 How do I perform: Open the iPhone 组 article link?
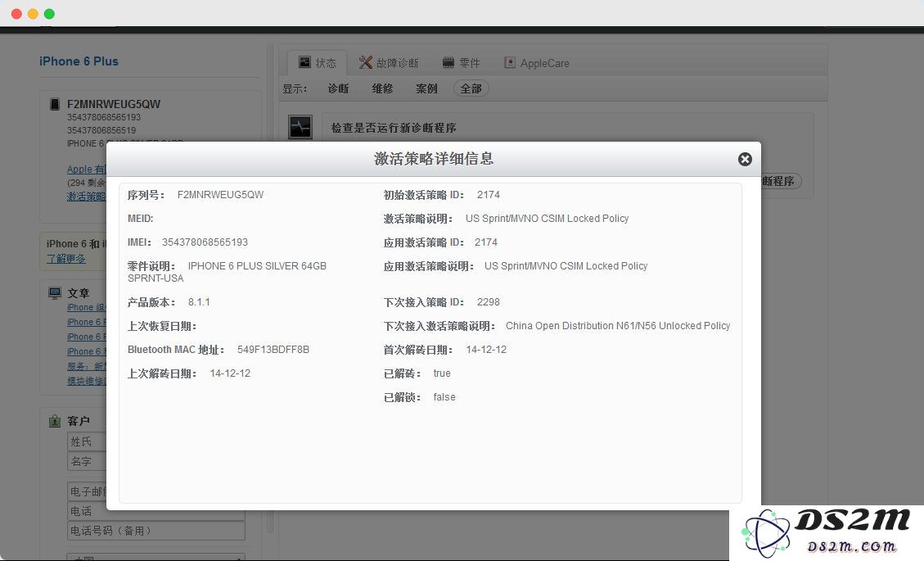(86, 307)
